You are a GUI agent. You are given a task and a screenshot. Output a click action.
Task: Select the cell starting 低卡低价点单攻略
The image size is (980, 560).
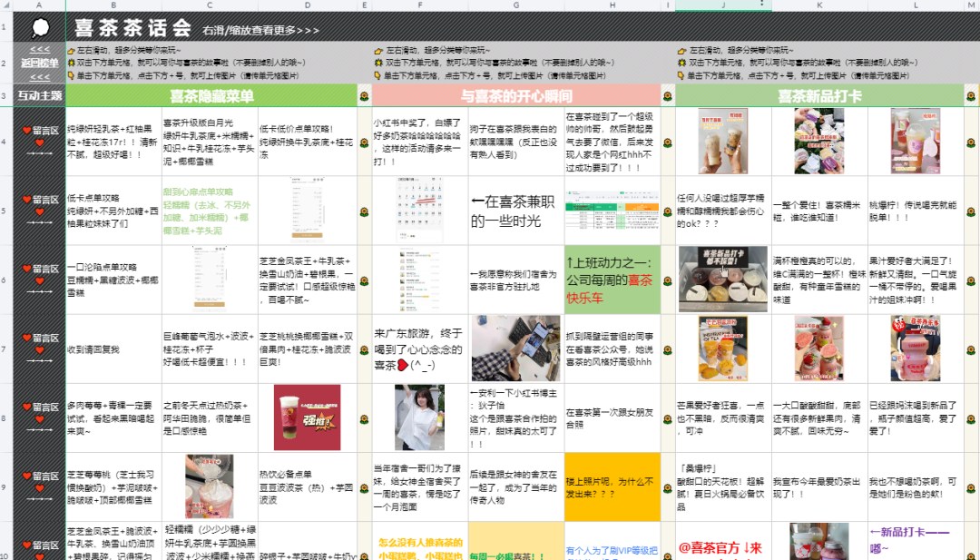click(308, 142)
